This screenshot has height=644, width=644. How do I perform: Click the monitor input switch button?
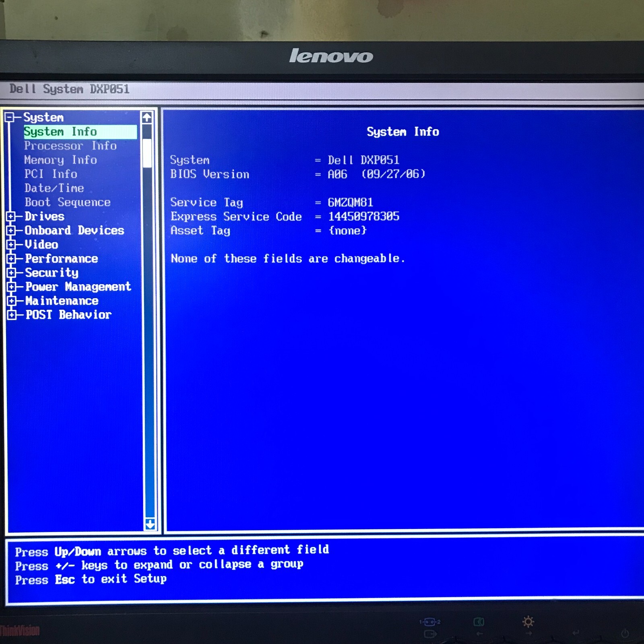point(430,622)
